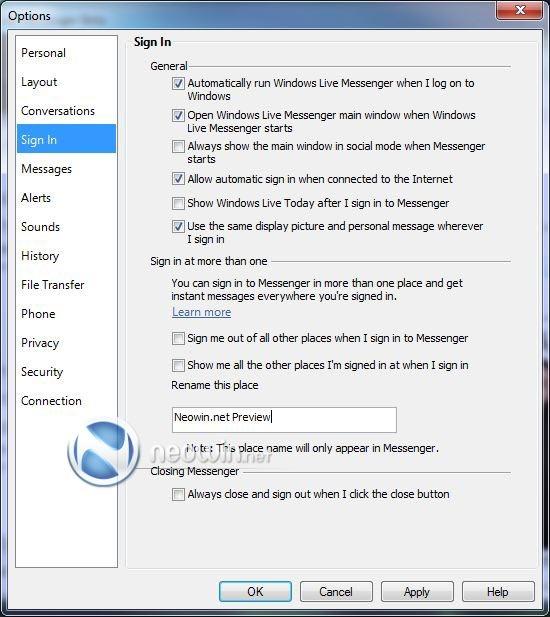Go to Privacy settings
Viewport: 550px width, 617px height.
coord(66,343)
